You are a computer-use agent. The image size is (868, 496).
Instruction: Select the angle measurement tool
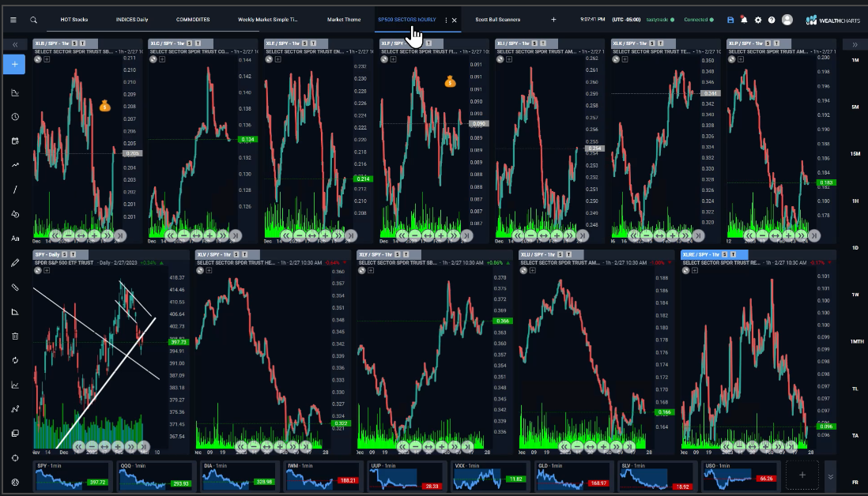15,312
